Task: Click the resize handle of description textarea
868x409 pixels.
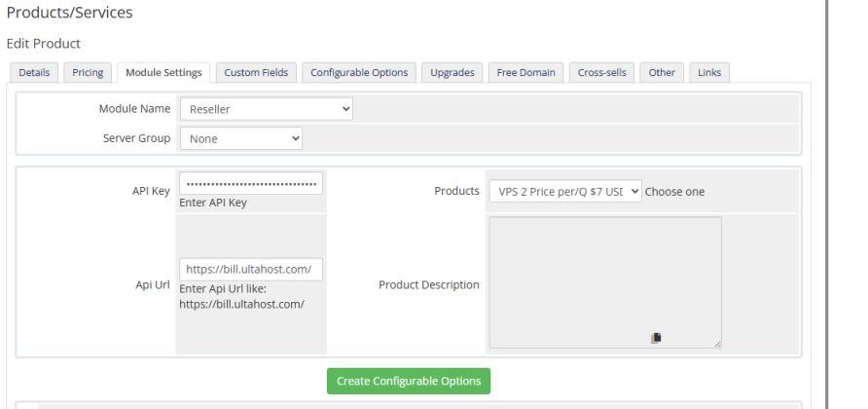Action: (x=717, y=344)
